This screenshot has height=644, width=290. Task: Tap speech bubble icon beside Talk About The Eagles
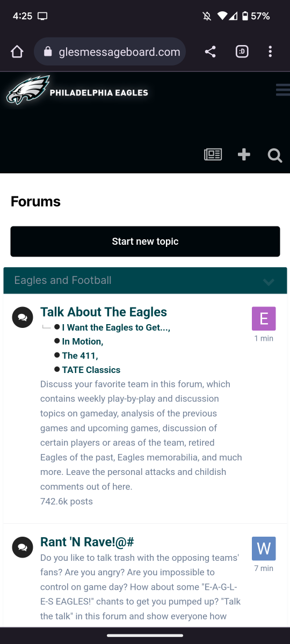click(x=23, y=318)
